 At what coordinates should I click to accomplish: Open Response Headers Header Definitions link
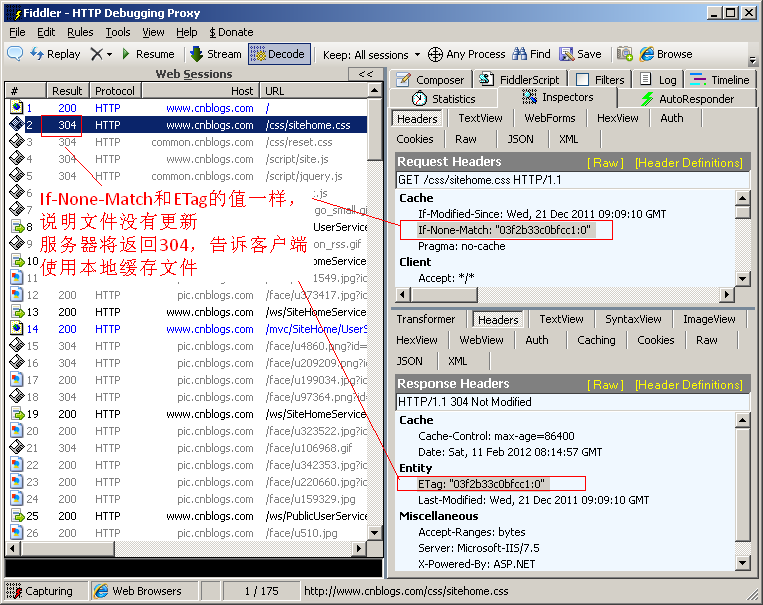[x=689, y=385]
